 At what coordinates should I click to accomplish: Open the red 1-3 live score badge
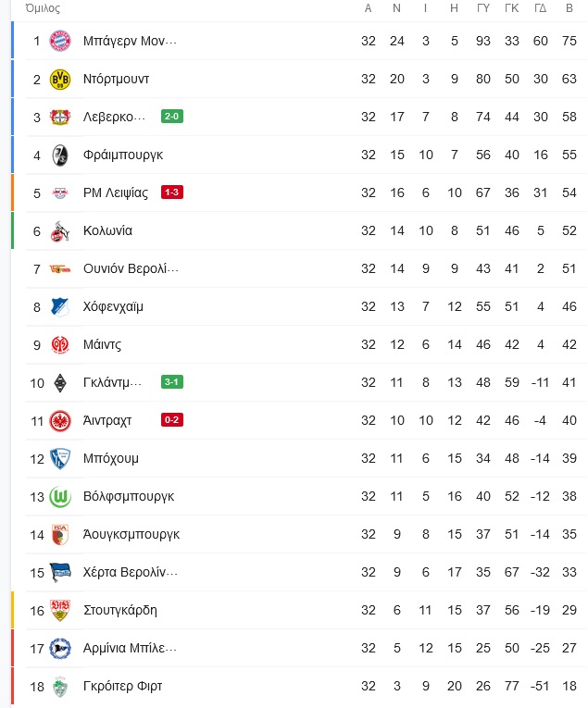coord(172,193)
